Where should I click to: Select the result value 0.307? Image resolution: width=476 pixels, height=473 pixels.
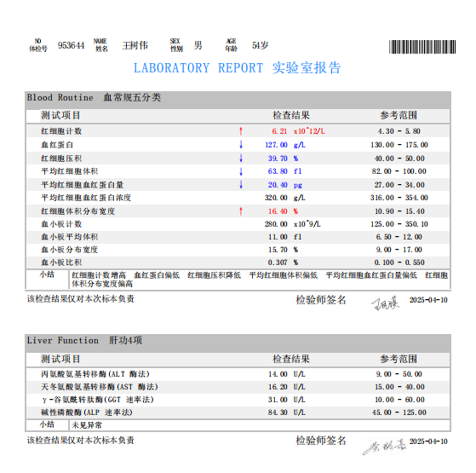(278, 262)
